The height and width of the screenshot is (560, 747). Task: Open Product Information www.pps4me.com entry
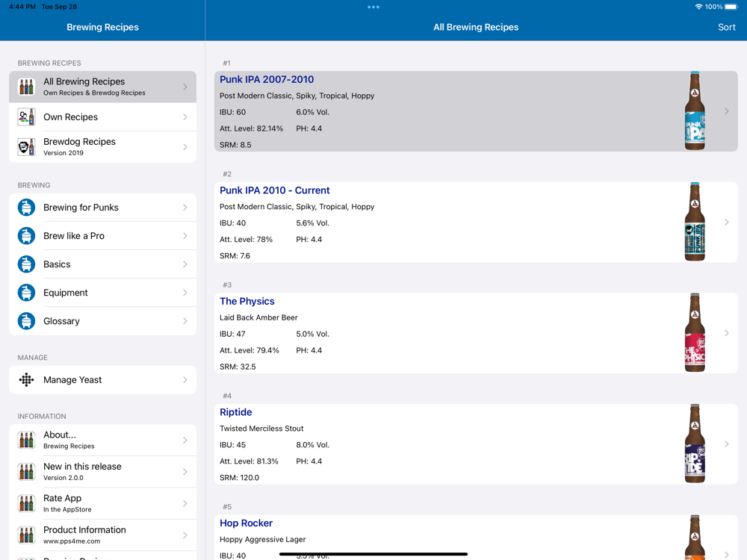pyautogui.click(x=102, y=535)
